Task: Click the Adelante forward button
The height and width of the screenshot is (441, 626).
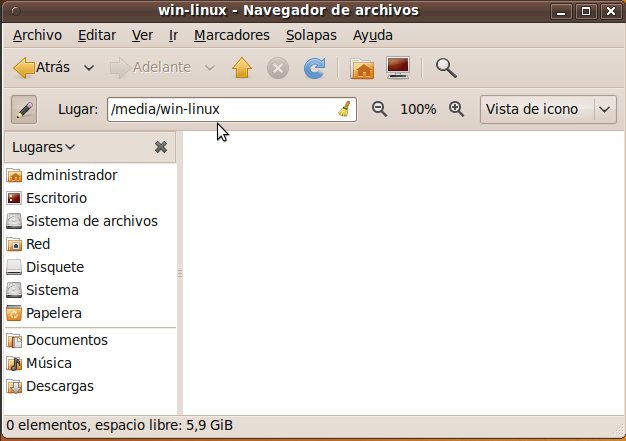Action: [x=150, y=67]
